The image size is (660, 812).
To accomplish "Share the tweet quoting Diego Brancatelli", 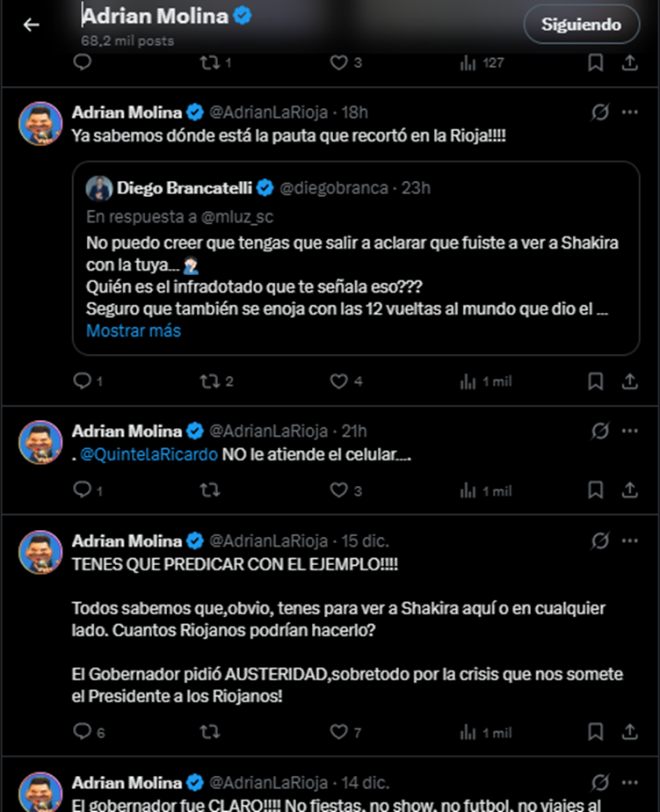I will (629, 381).
